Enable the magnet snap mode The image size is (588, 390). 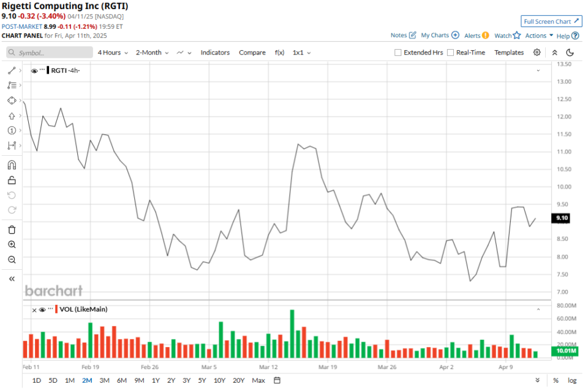pyautogui.click(x=12, y=165)
